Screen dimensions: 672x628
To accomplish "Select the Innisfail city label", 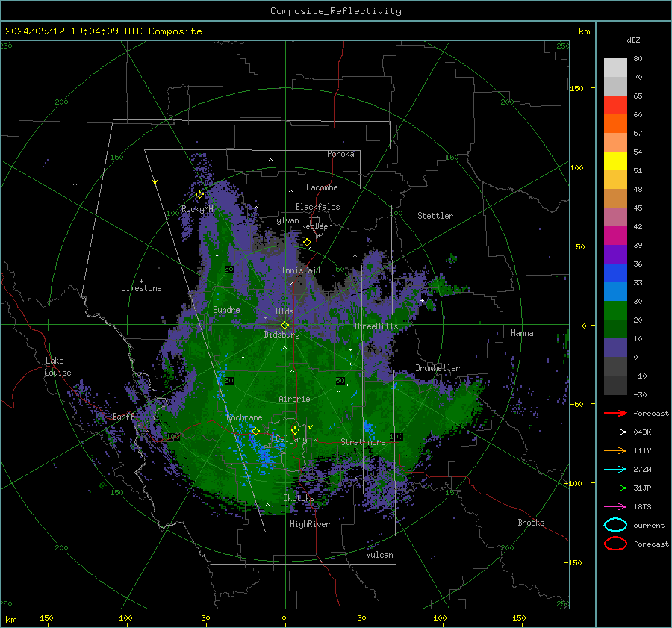I will [x=301, y=270].
